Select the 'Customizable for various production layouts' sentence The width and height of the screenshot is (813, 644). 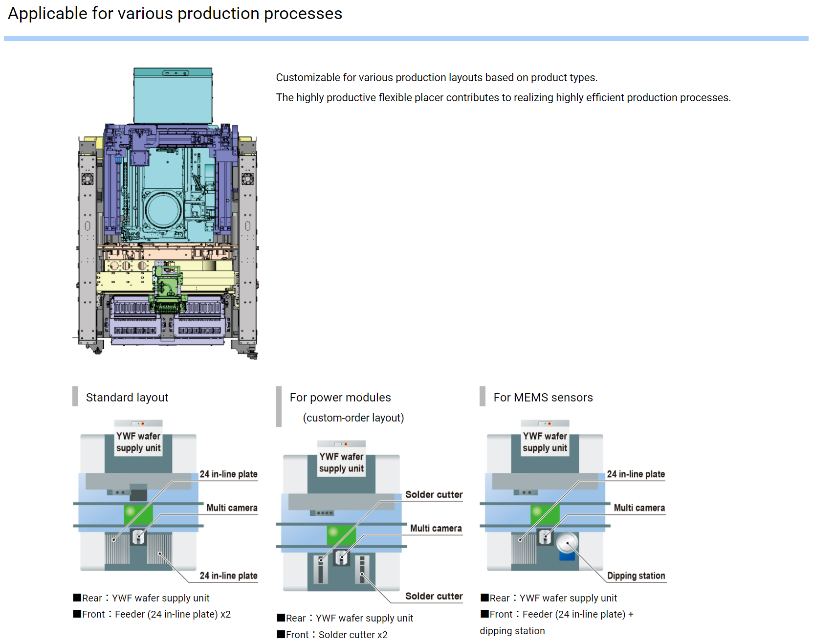point(437,78)
